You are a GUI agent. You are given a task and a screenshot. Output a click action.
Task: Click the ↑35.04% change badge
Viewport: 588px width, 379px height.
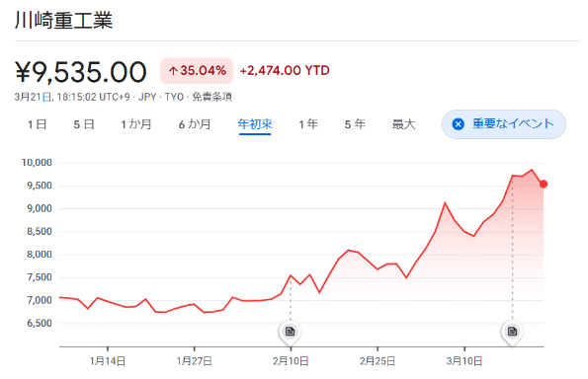[197, 70]
